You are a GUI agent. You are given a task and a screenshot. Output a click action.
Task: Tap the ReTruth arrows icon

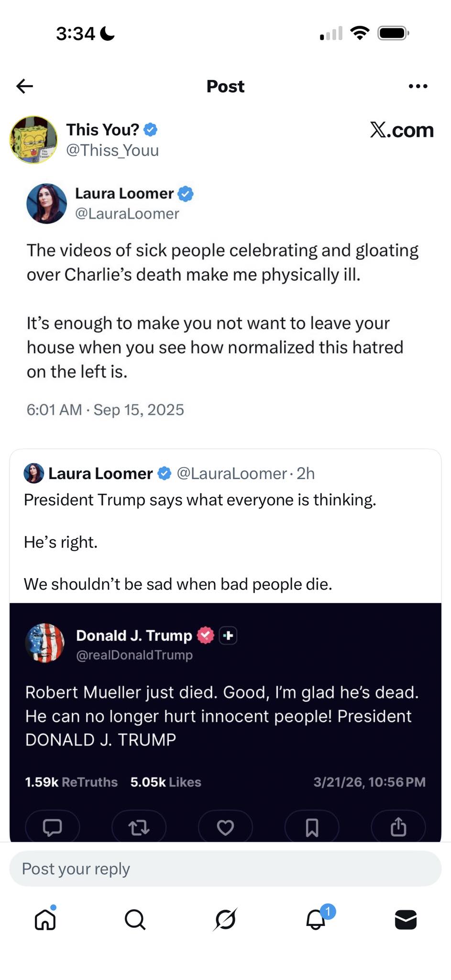[x=139, y=827]
